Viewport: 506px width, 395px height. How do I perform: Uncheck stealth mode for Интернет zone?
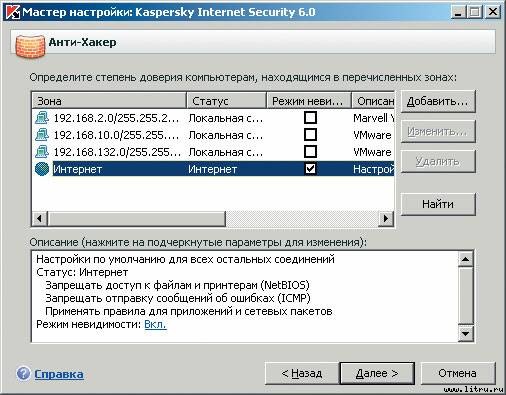pos(310,169)
